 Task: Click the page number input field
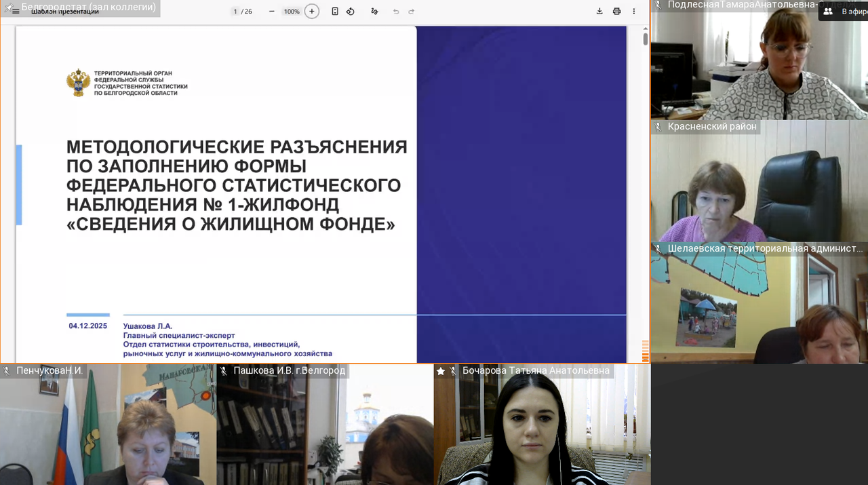235,12
